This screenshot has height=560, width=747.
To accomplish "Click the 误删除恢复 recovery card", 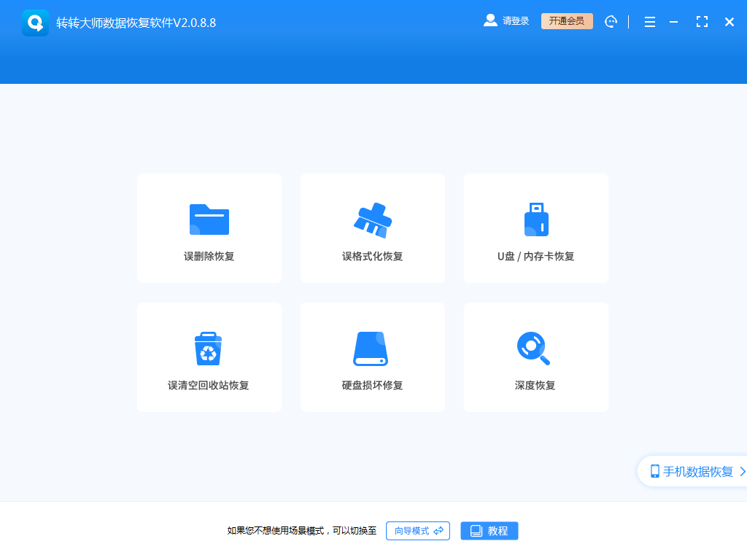I will [x=209, y=228].
